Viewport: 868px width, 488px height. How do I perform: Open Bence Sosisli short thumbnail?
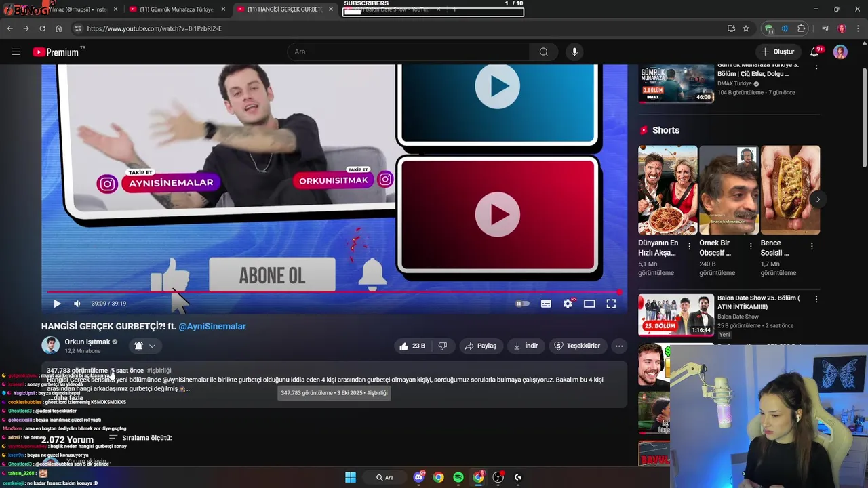click(790, 190)
